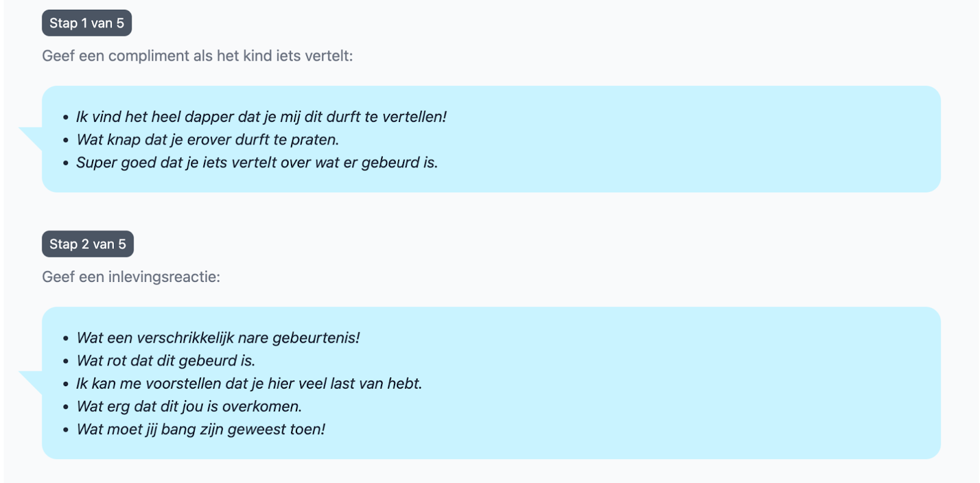Click the bullet before "Wat moet jij bang zijn"
Image resolution: width=980 pixels, height=483 pixels.
pos(66,430)
